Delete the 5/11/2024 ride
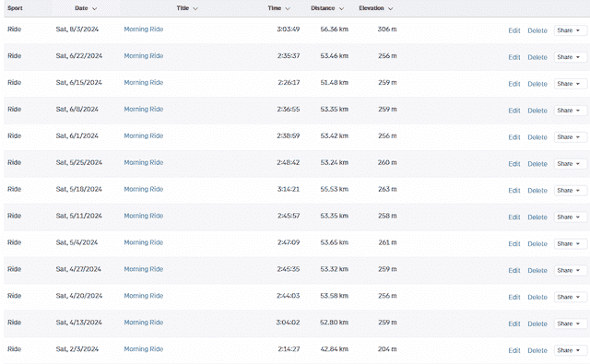 tap(537, 217)
